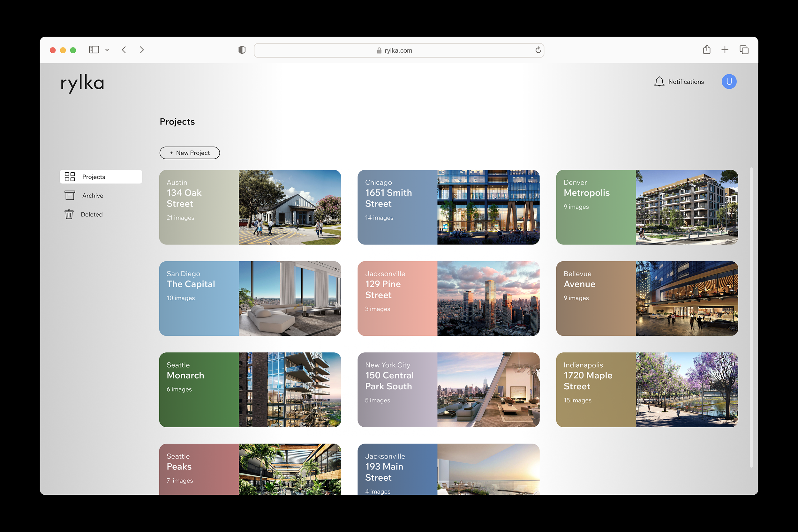Screen dimensions: 798x532
Task: Open the Archive section
Action: (93, 195)
